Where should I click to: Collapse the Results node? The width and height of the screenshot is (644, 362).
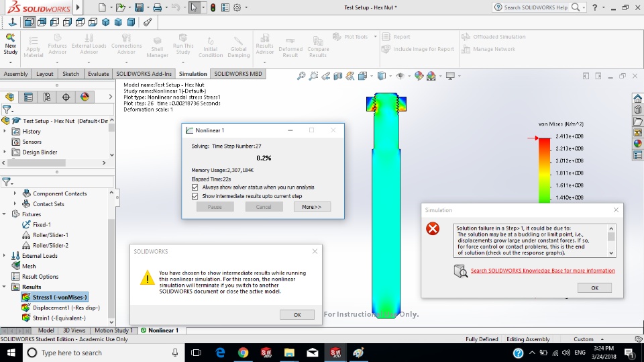click(5, 287)
